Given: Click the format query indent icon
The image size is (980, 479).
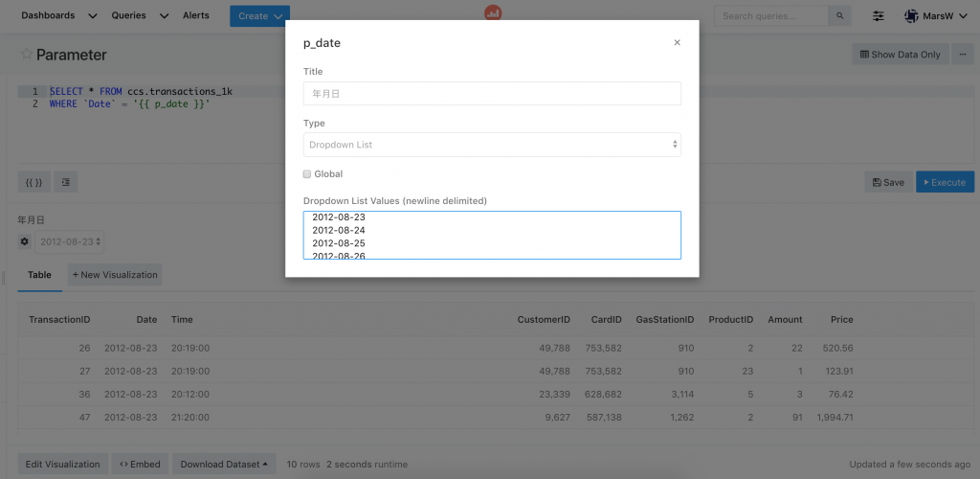Looking at the screenshot, I should (x=66, y=182).
